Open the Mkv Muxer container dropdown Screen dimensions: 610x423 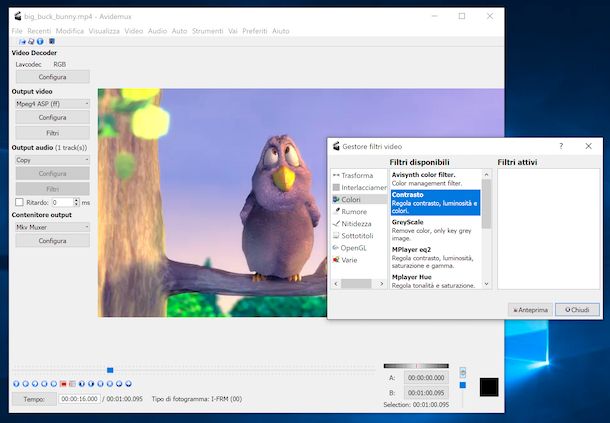point(53,227)
